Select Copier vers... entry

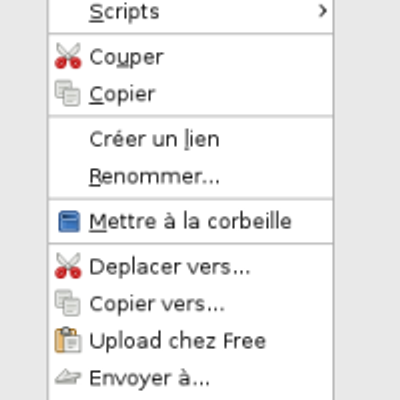pyautogui.click(x=191, y=304)
